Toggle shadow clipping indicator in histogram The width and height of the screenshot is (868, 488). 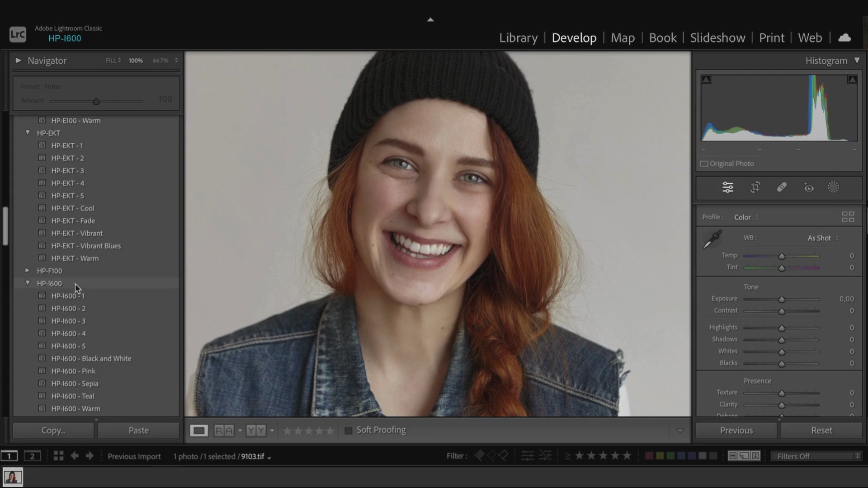(x=706, y=80)
